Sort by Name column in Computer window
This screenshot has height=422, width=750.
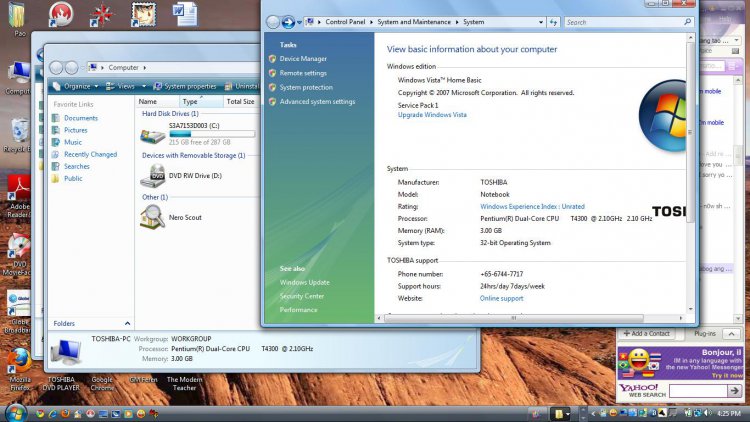tap(157, 101)
